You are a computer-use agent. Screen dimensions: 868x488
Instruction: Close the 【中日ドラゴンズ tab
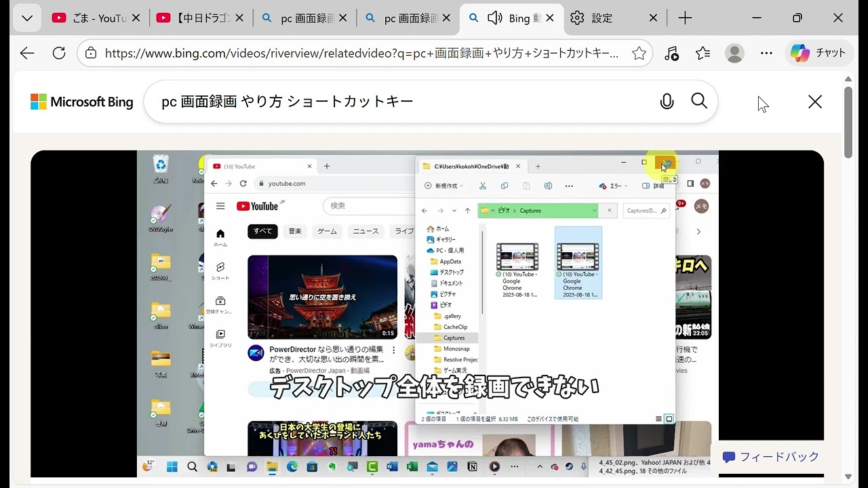click(238, 18)
